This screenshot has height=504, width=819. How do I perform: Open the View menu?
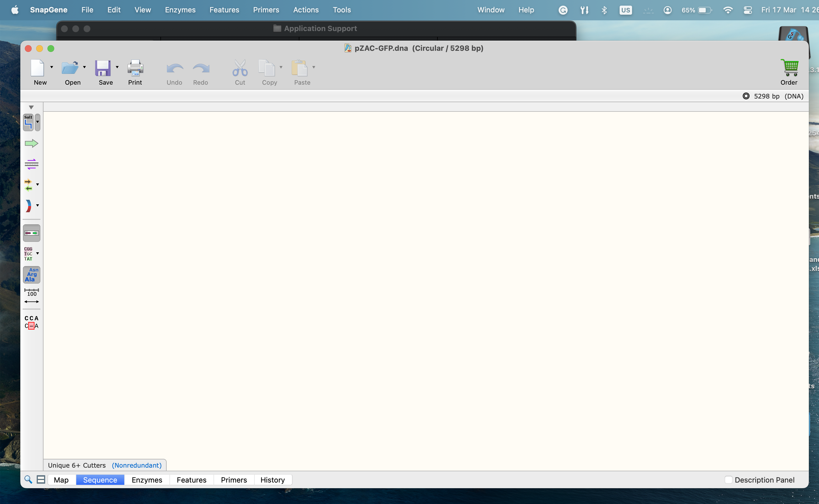pos(142,10)
